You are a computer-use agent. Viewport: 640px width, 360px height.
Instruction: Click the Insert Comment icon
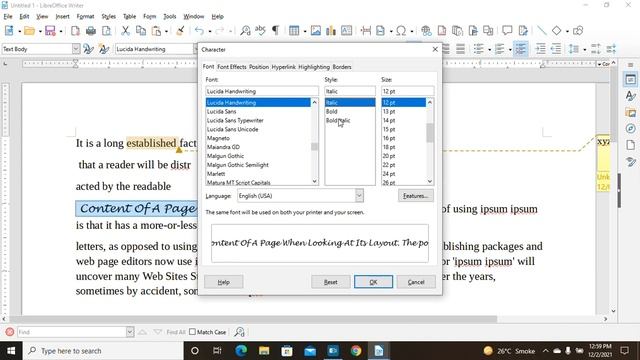coord(507,31)
